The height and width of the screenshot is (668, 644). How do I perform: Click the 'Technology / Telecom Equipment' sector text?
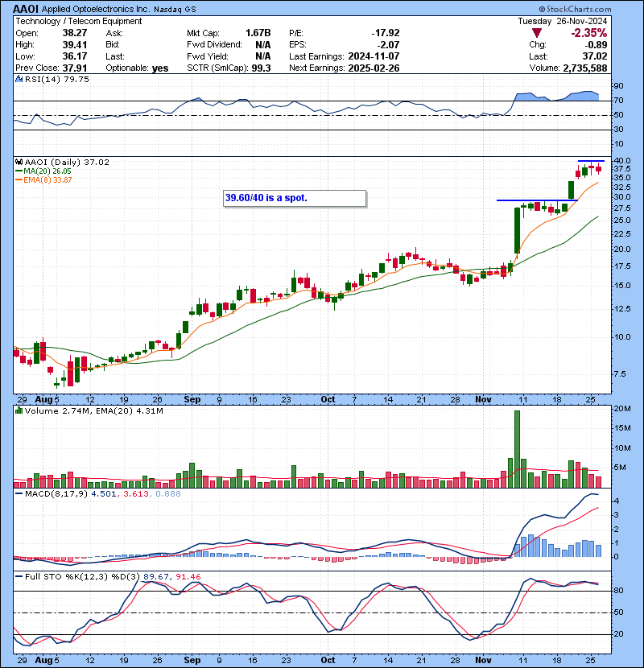tap(79, 21)
